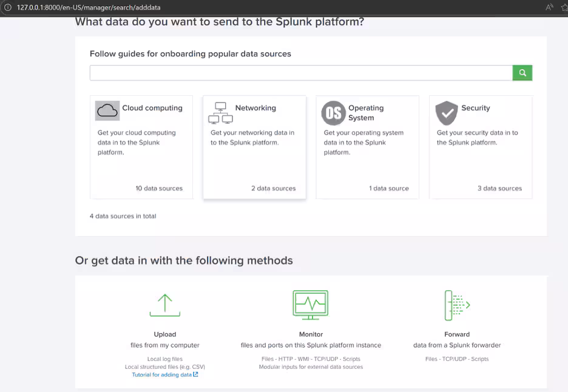Open Tutorial for adding data link
The image size is (568, 392).
click(x=164, y=374)
